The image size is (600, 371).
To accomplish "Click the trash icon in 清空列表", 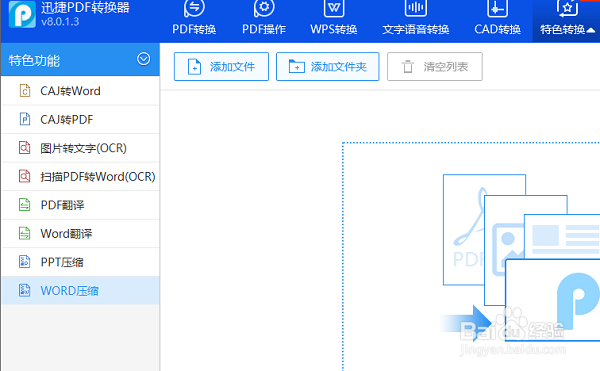I will (408, 67).
